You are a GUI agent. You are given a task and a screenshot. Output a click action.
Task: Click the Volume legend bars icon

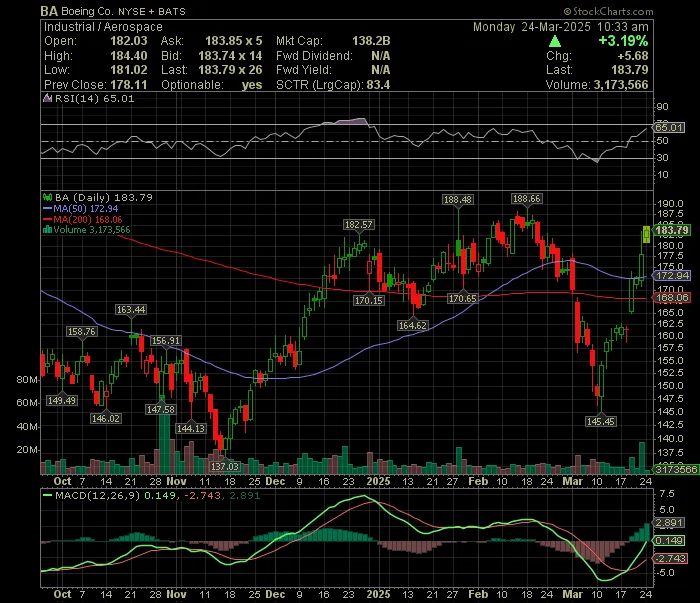coord(47,230)
